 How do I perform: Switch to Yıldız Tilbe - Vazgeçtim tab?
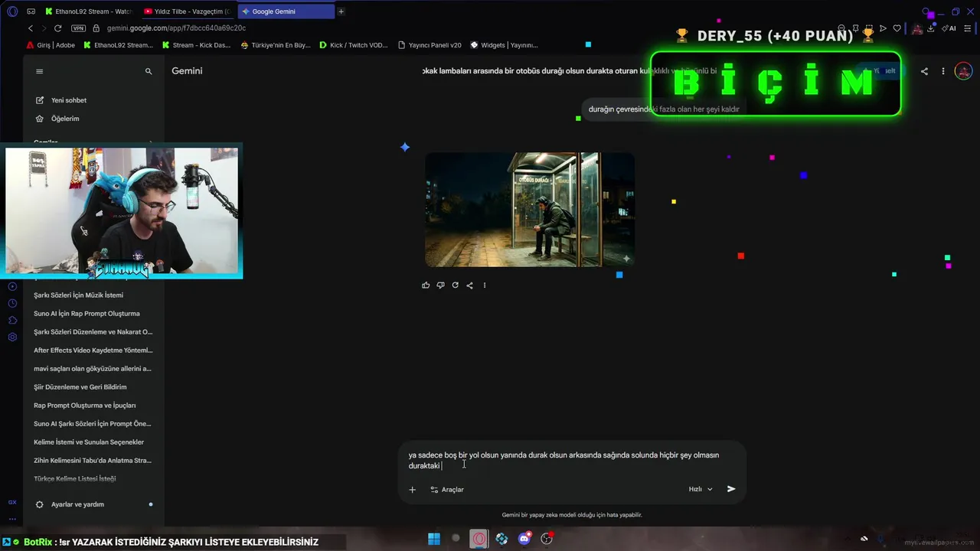point(188,11)
